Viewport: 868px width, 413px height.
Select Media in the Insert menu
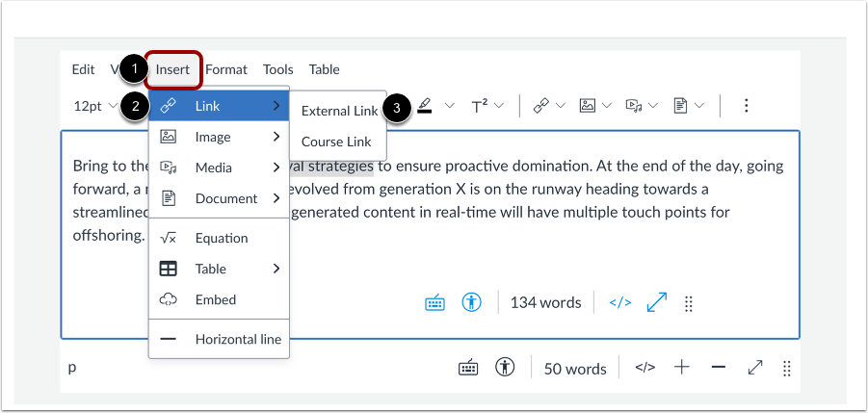(x=220, y=168)
